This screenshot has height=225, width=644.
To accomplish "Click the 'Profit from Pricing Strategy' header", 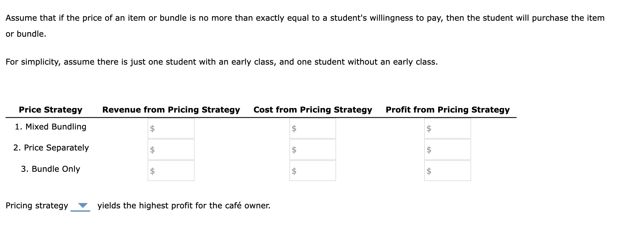I will (x=448, y=110).
